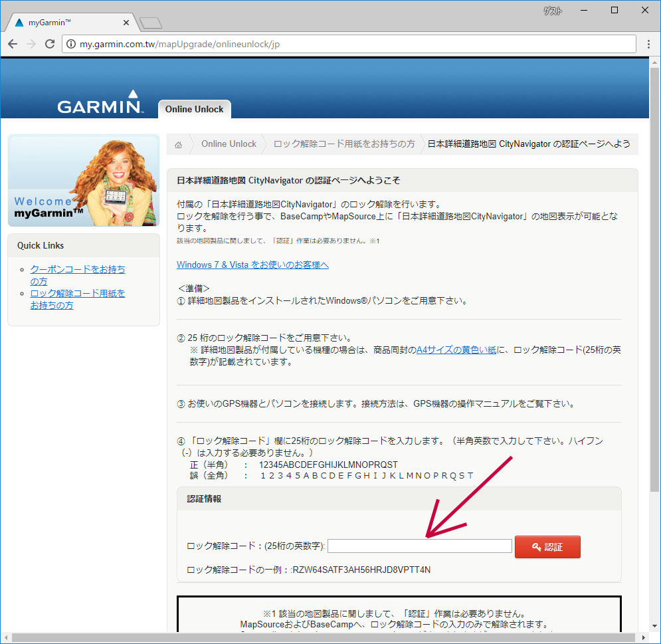Screen dimensions: 661x644
Task: Click the home icon in breadcrumb
Action: coord(178,145)
